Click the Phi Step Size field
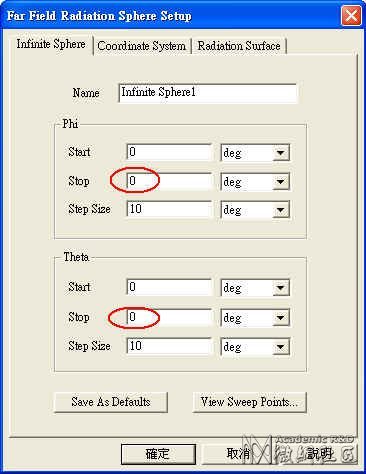Viewport: 366px width, 474px height. click(169, 209)
